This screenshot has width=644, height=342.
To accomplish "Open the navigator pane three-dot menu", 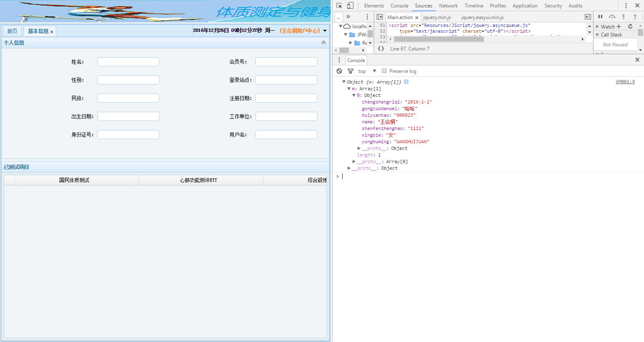I will (x=367, y=17).
